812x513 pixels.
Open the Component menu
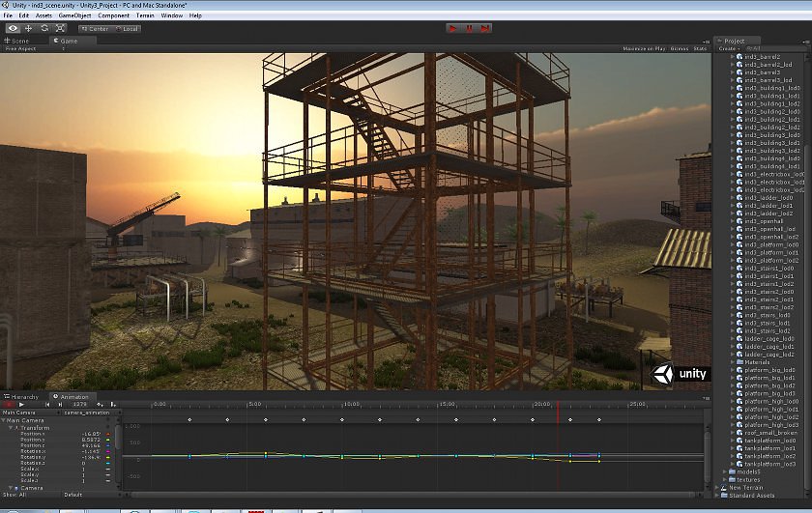[x=114, y=15]
